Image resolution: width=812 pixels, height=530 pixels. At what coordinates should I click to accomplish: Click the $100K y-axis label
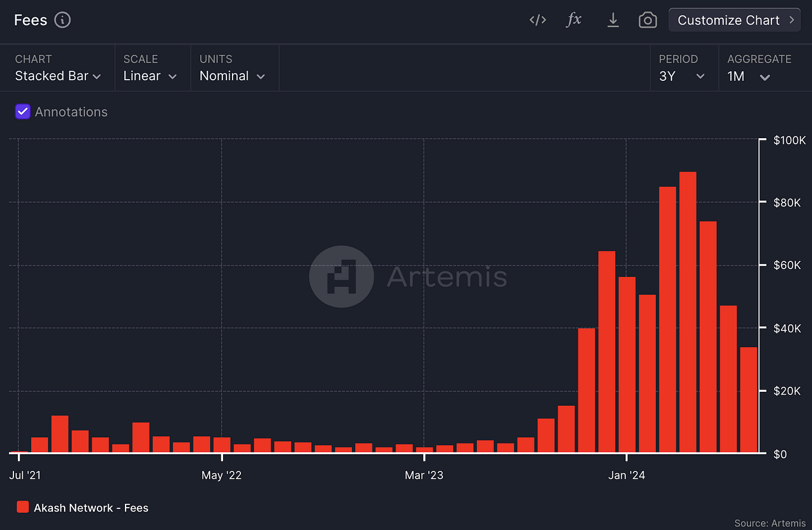[790, 140]
